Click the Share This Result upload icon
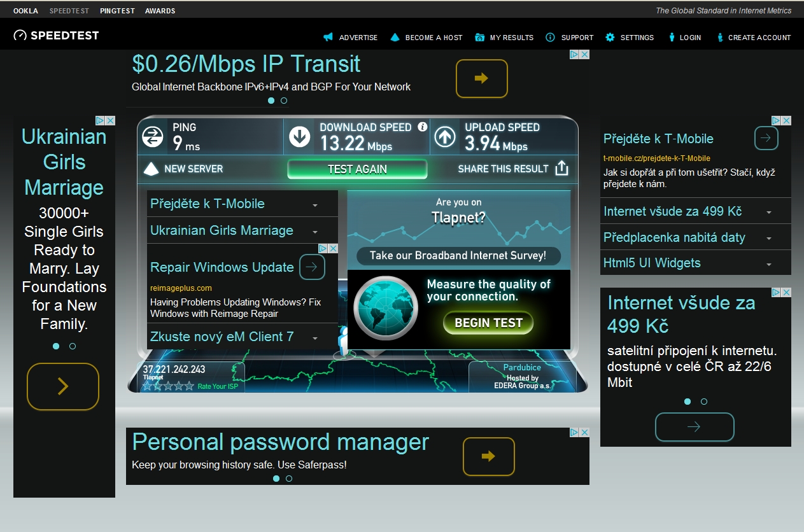 pos(561,168)
